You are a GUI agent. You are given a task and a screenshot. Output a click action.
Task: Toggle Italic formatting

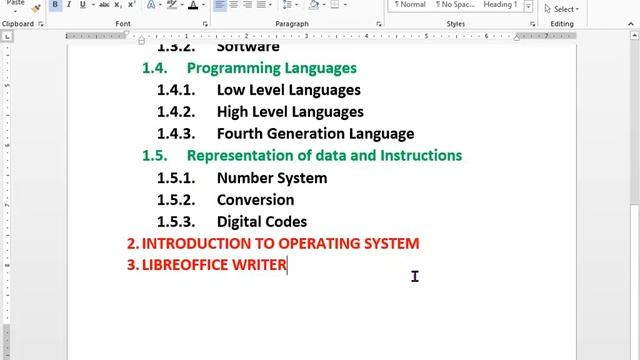click(69, 4)
